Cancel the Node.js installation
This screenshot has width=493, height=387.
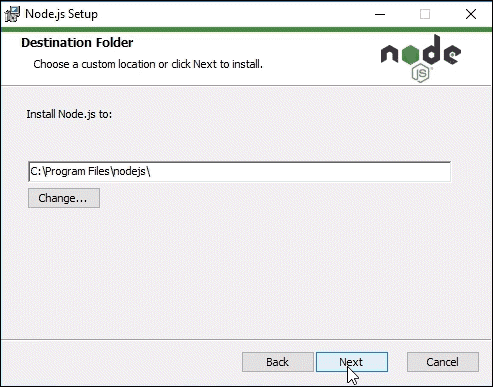point(443,362)
